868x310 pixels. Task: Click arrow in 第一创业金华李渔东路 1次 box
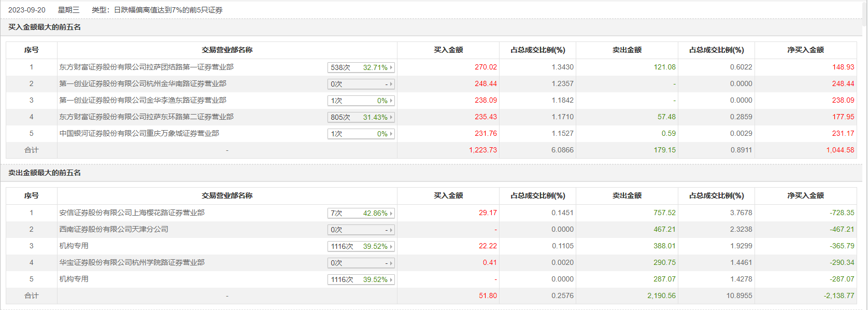tap(391, 101)
